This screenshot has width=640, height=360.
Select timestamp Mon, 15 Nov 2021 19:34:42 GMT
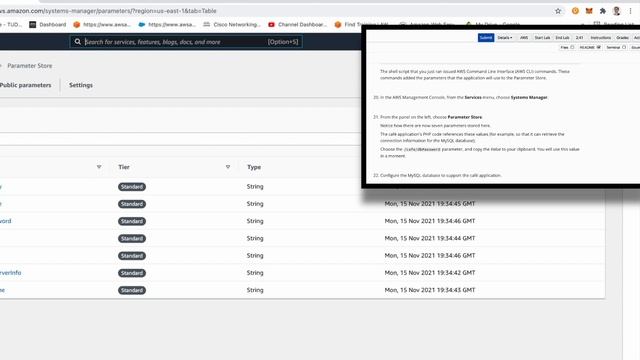[x=430, y=272]
